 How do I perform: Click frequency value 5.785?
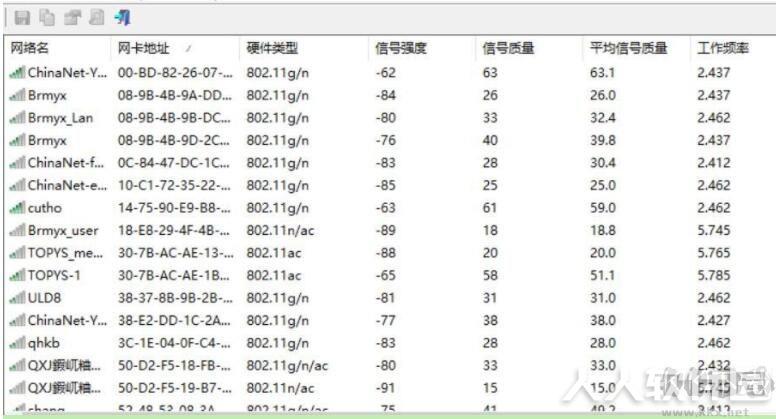(x=714, y=276)
